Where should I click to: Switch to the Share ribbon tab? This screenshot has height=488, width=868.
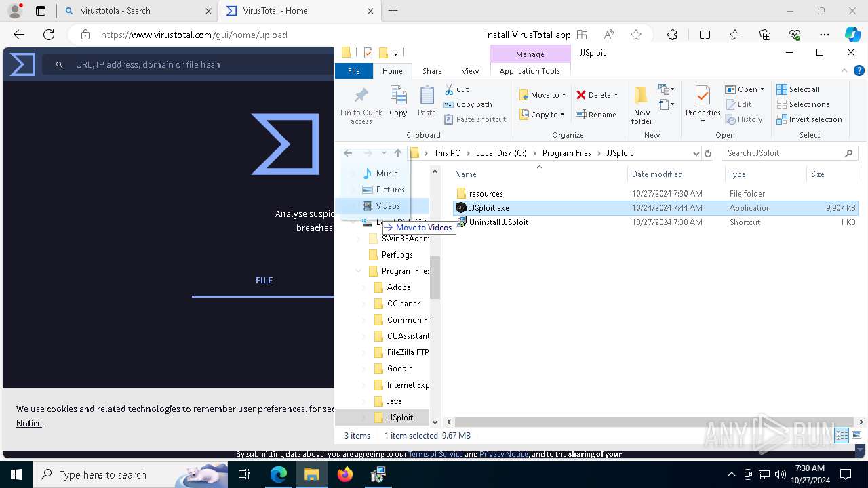pos(432,71)
